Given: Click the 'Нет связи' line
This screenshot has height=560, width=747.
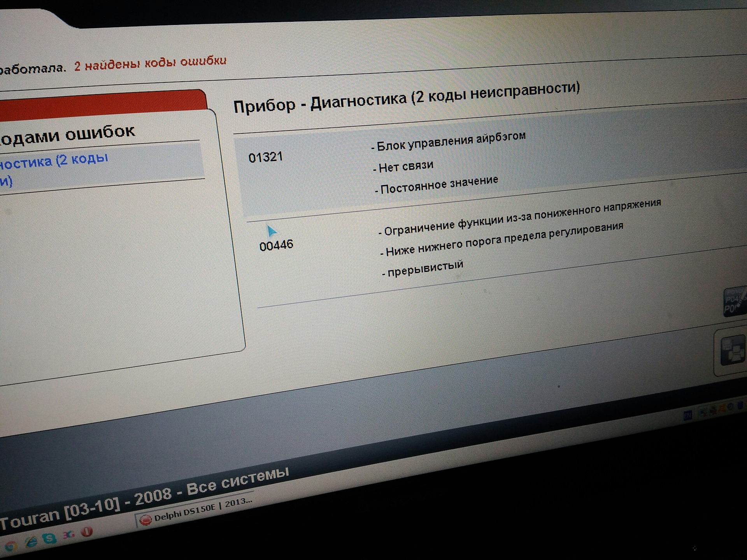Looking at the screenshot, I should pyautogui.click(x=403, y=167).
